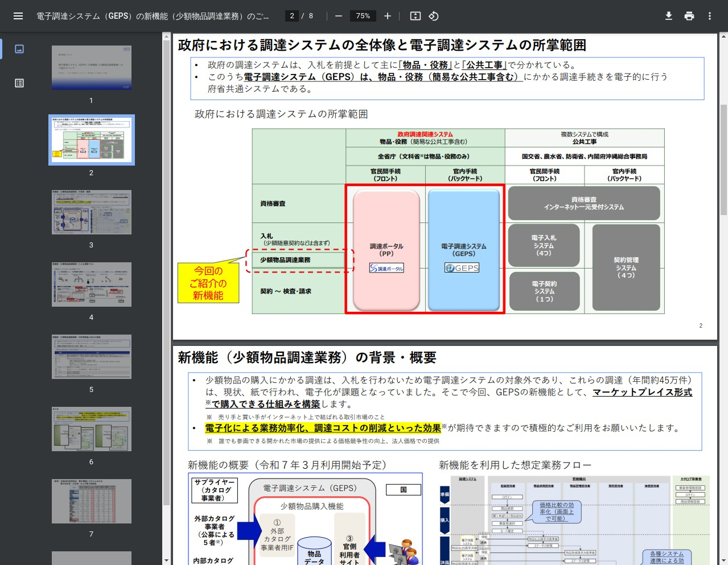Screen dimensions: 728x565
Task: Click the fit to page icon
Action: [x=416, y=16]
